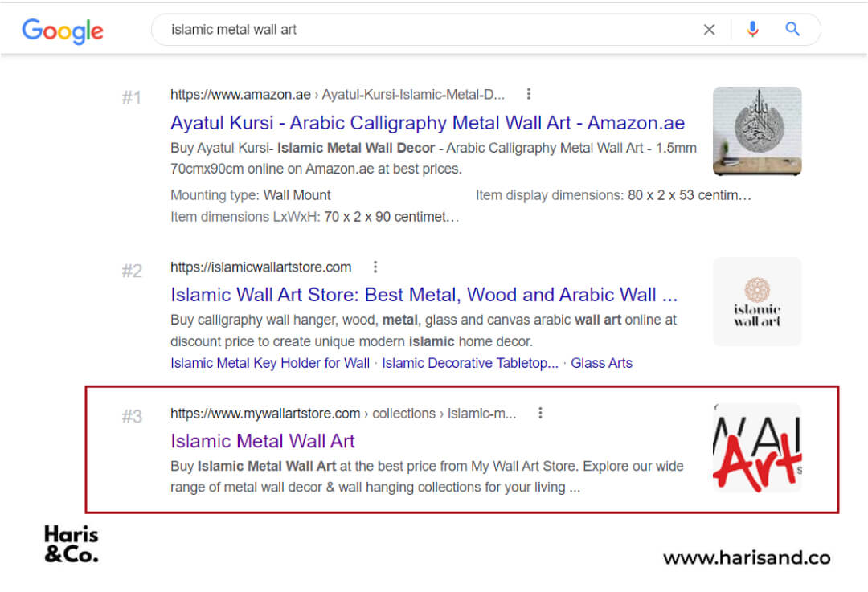868x592 pixels.
Task: Clear the search box with X
Action: click(x=709, y=30)
